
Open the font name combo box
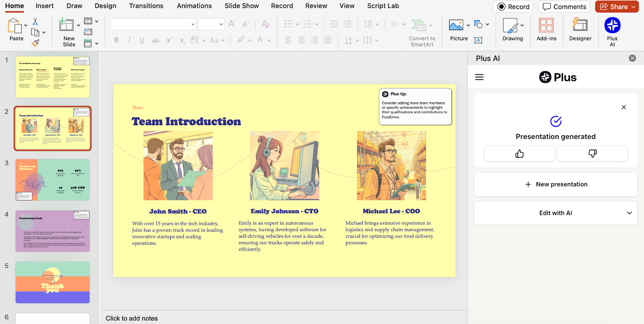pos(153,24)
